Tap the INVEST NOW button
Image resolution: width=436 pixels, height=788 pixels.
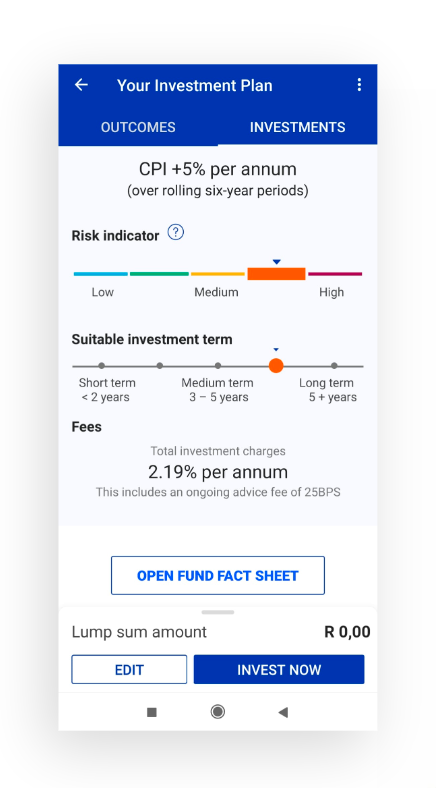click(279, 669)
